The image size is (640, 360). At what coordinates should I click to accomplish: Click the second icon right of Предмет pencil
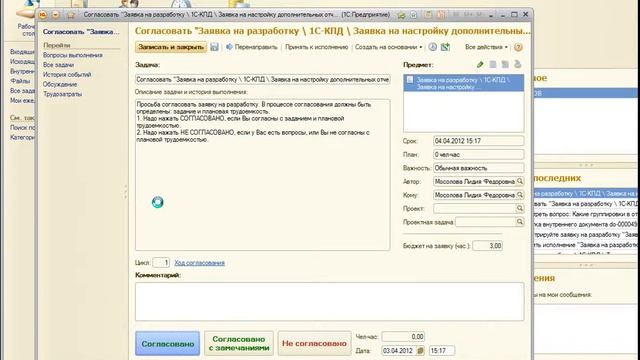(493, 64)
